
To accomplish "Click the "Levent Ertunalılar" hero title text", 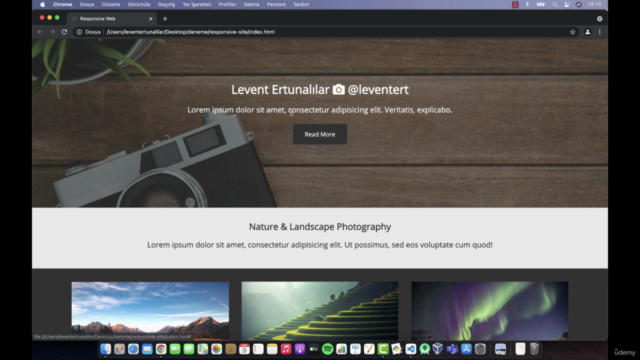I will click(x=280, y=89).
